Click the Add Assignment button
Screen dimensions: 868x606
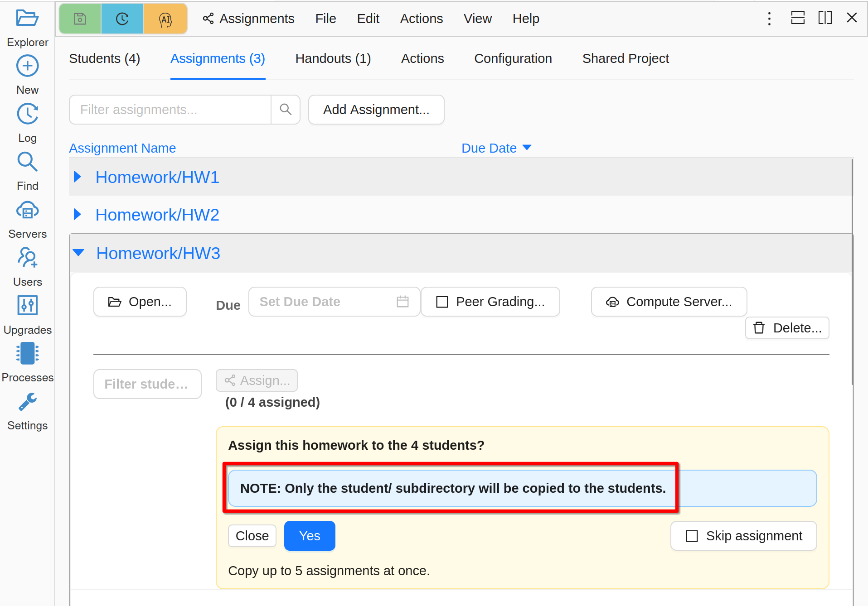point(376,110)
